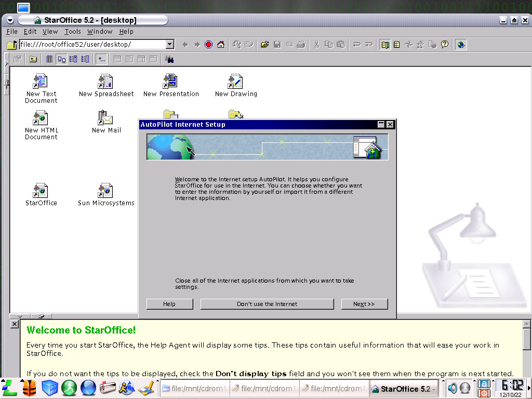532x399 pixels.
Task: Open file using the folder icon
Action: [265, 45]
